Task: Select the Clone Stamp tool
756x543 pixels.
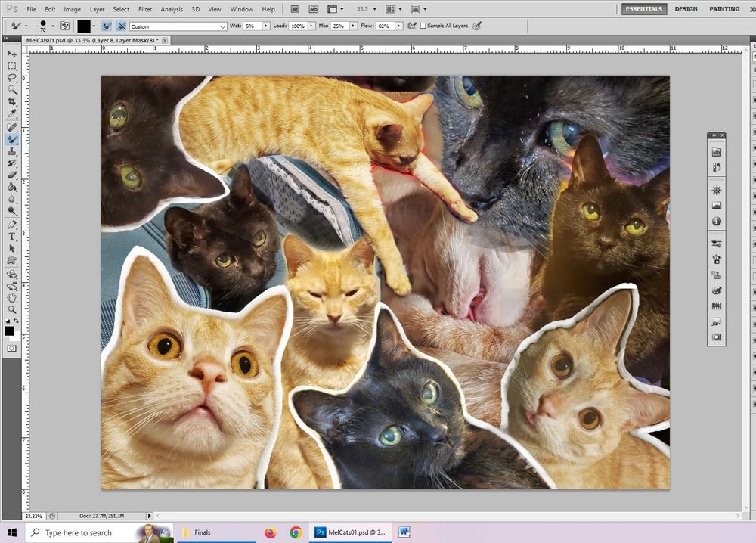Action: (x=11, y=151)
